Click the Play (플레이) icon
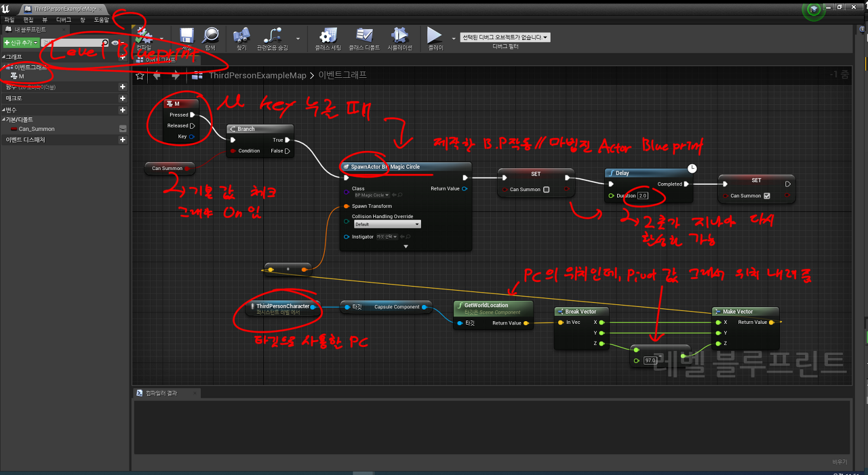Viewport: 868px width, 475px height. coord(434,35)
